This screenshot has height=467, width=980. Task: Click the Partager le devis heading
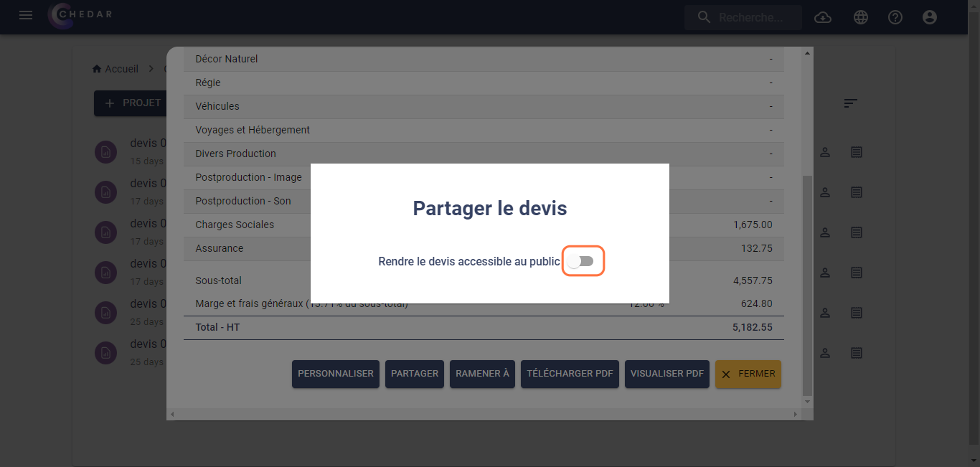point(490,209)
